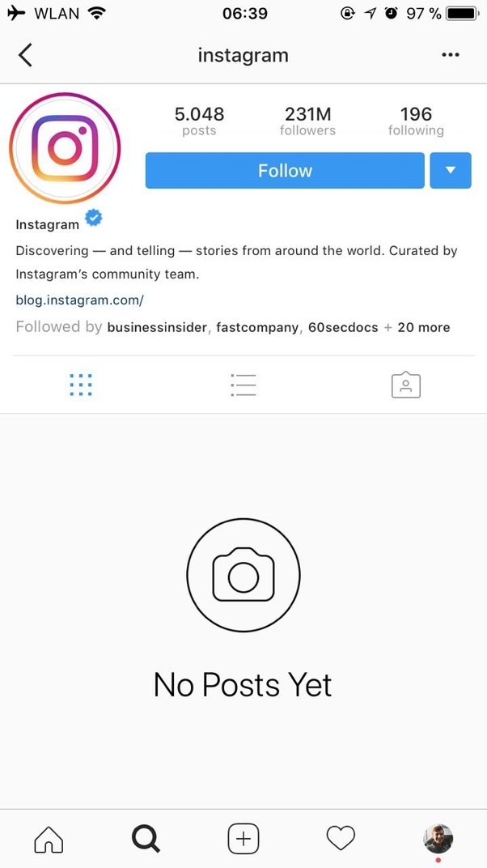View the 231M followers list

point(307,121)
